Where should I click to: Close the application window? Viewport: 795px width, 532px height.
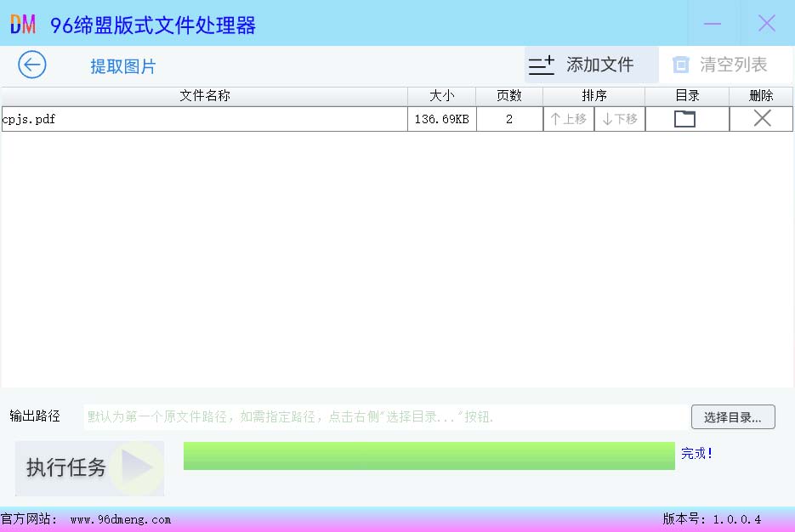(766, 24)
